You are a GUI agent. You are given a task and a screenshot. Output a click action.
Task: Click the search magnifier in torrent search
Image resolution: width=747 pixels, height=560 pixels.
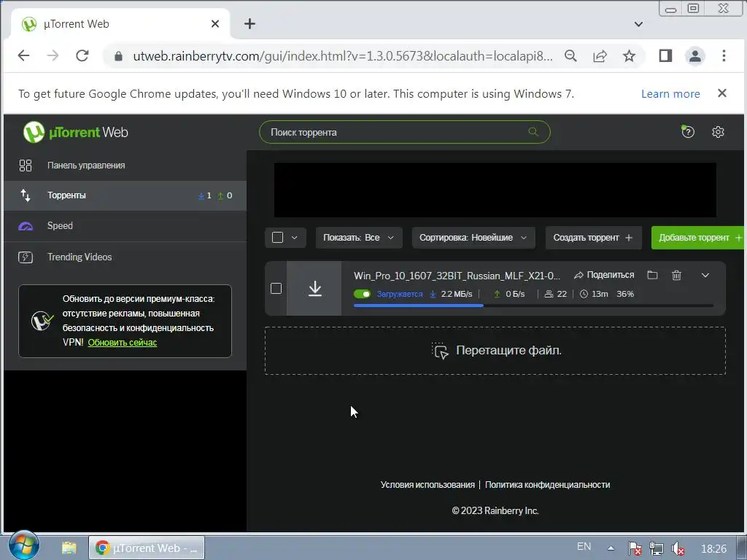point(533,132)
